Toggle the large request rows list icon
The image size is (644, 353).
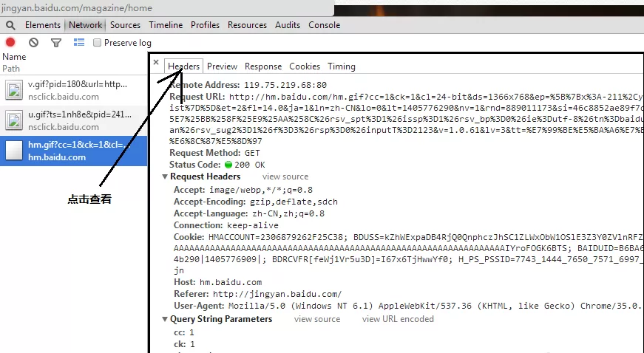(x=79, y=42)
